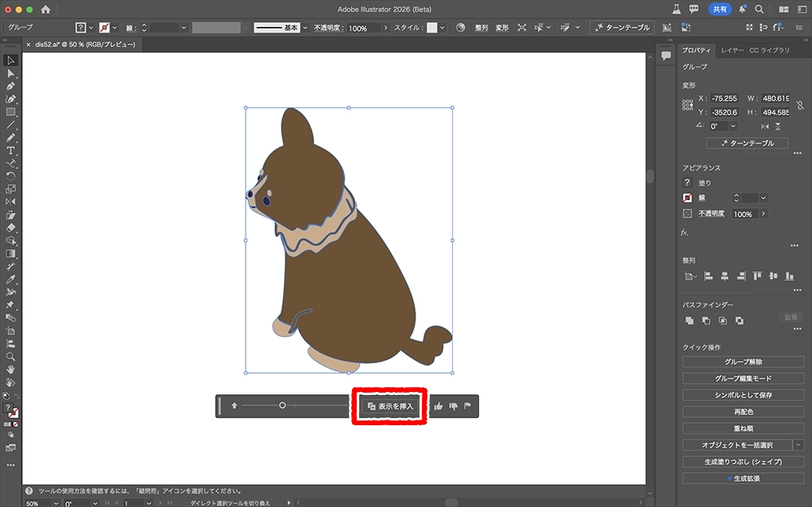Switch to the レイヤー tab
Screen dimensions: 812x507
point(732,51)
